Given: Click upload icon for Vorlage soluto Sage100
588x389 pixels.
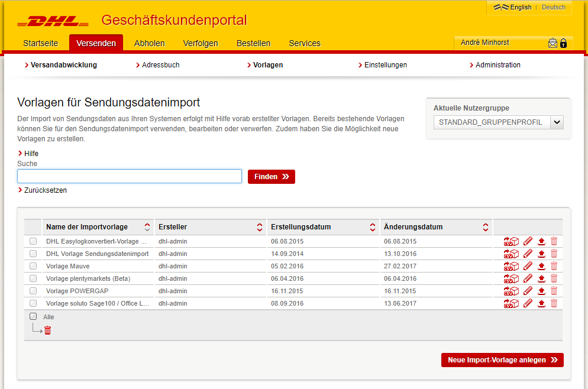Looking at the screenshot, I should tap(541, 303).
